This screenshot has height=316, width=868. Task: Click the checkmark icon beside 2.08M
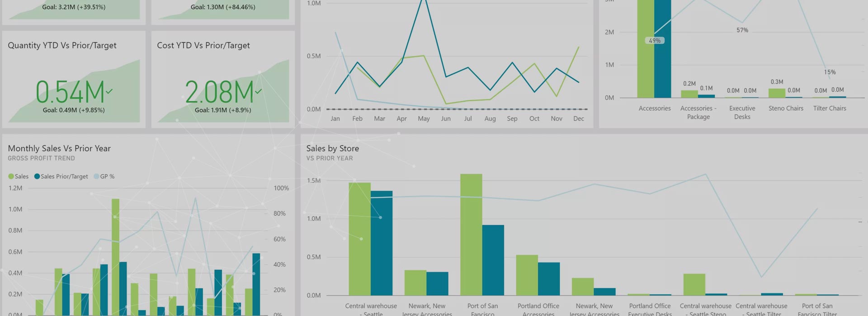[258, 91]
